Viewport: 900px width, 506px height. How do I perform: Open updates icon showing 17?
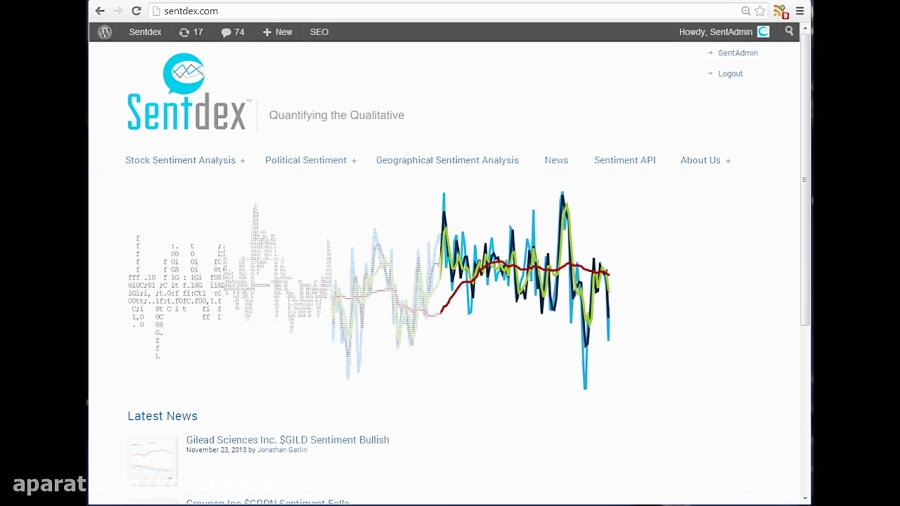click(x=191, y=32)
